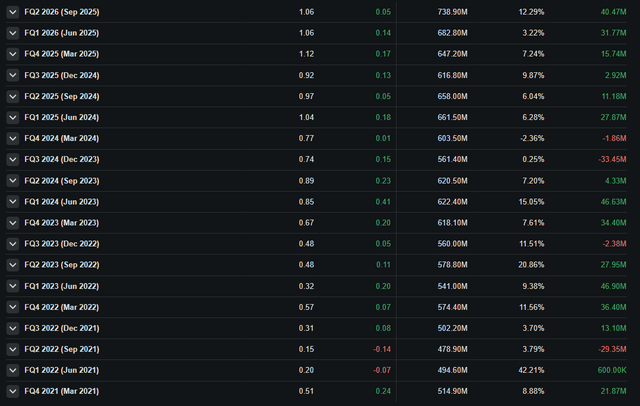This screenshot has width=640, height=406.
Task: Expand the FQ3 2024 (Dec 2023) row
Action: [x=13, y=159]
